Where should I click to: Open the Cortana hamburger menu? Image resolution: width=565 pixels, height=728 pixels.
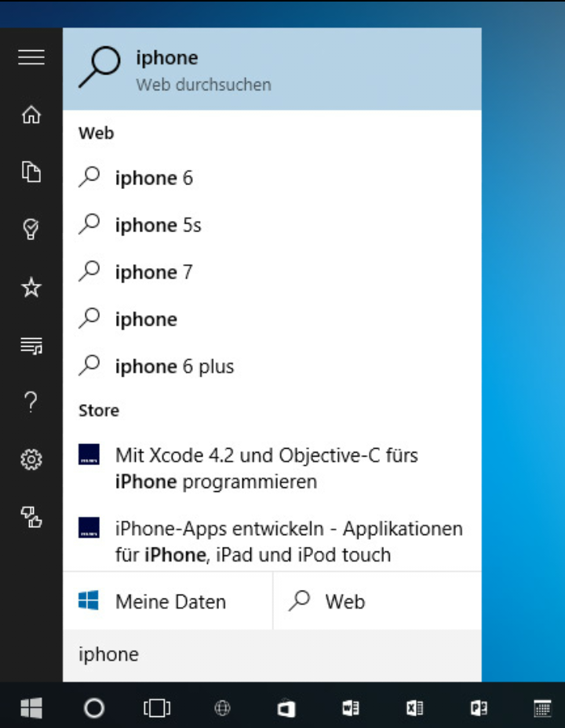[31, 57]
